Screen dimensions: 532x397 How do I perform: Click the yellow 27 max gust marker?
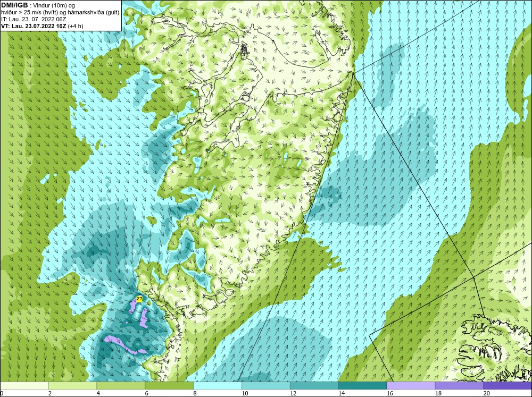point(139,299)
